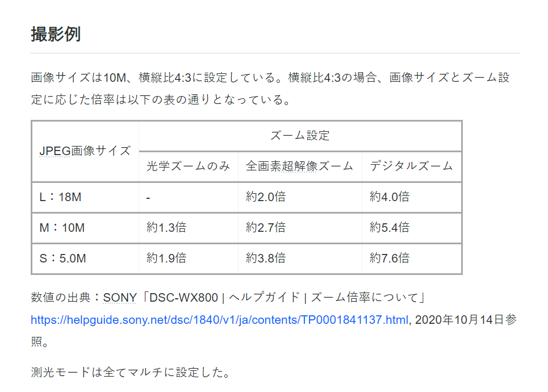This screenshot has height=392, width=548.
Task: Click the ズーム設定 table header
Action: coord(300,136)
